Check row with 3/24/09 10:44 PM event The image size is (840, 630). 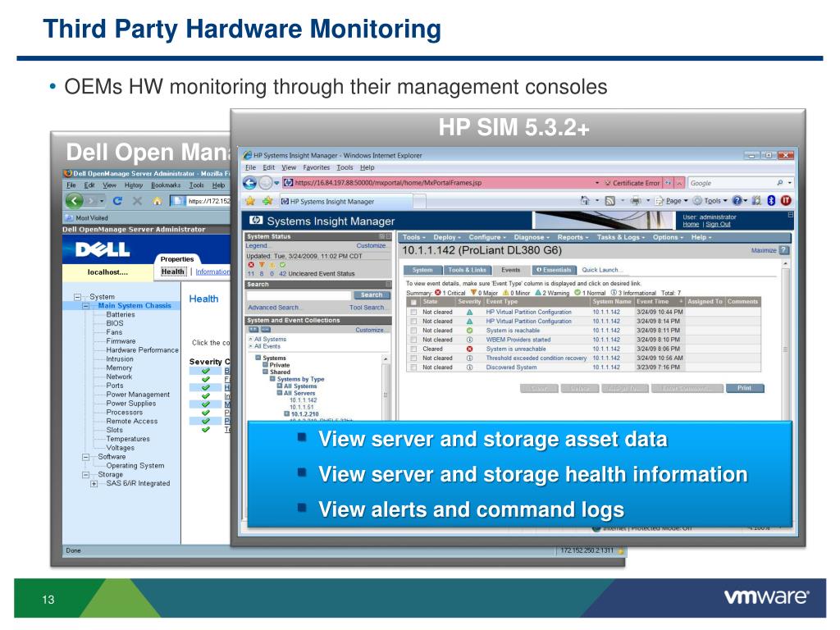413,312
